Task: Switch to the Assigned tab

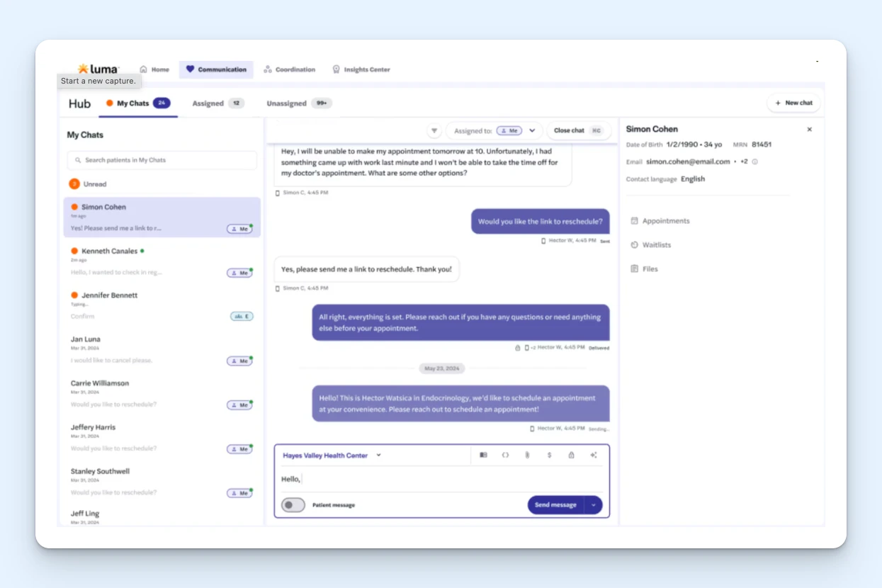Action: [x=218, y=103]
